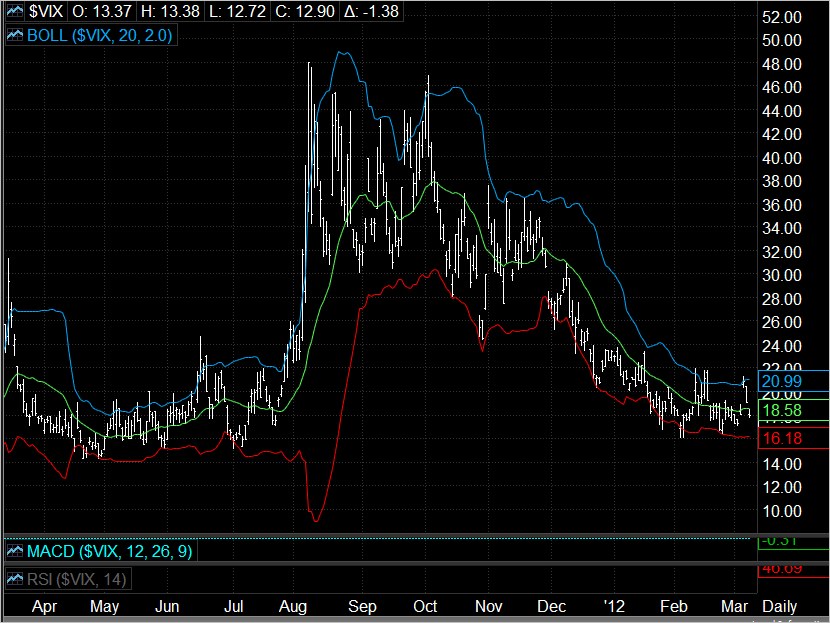Click the 26.00 price axis label
This screenshot has height=623, width=830.
coord(781,322)
